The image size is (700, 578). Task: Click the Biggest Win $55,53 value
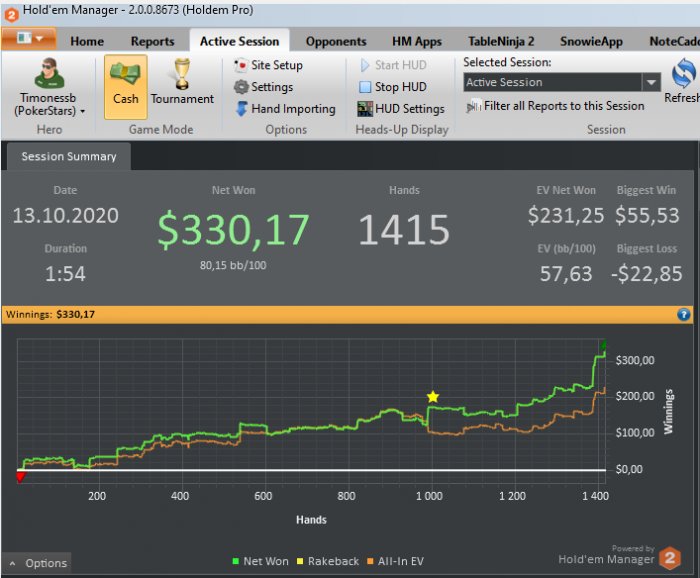tap(647, 216)
